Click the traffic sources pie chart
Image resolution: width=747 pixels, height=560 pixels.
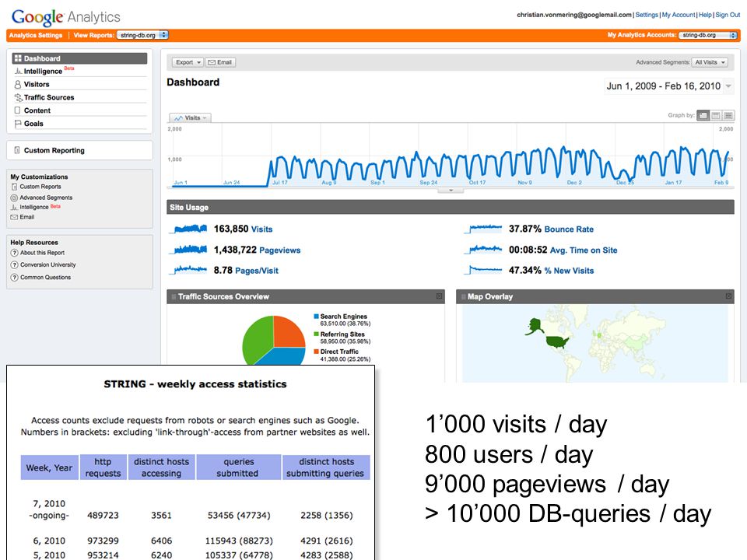click(274, 341)
